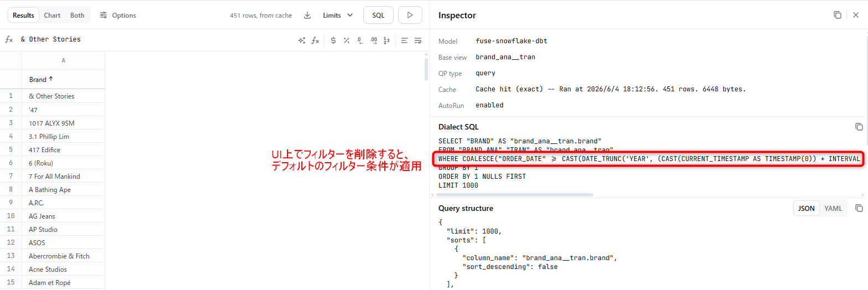This screenshot has height=290, width=868.
Task: Select column A header
Action: pyautogui.click(x=63, y=60)
